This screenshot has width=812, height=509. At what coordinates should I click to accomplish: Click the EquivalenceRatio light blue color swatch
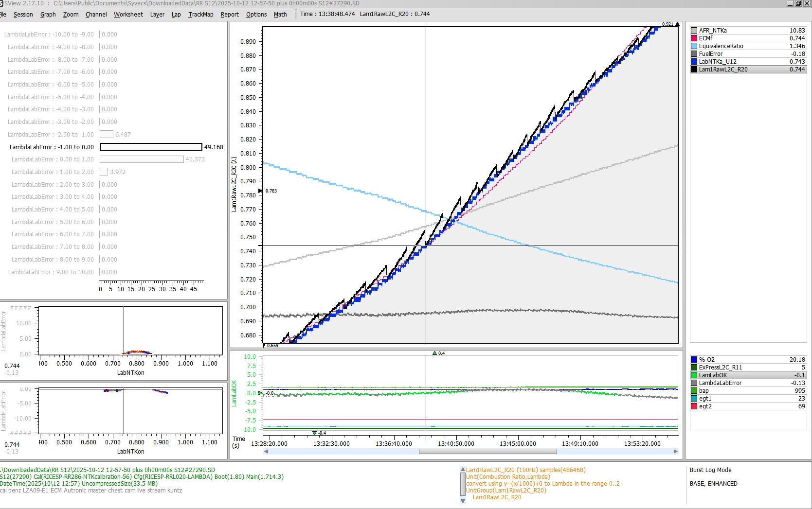pyautogui.click(x=694, y=46)
